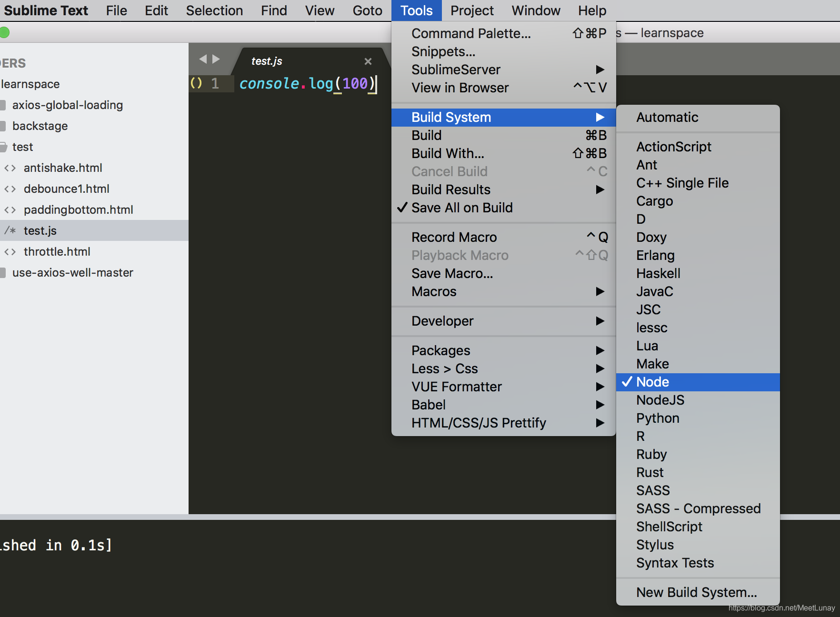The width and height of the screenshot is (840, 617).
Task: Choose ShellScript build system
Action: pyautogui.click(x=698, y=527)
